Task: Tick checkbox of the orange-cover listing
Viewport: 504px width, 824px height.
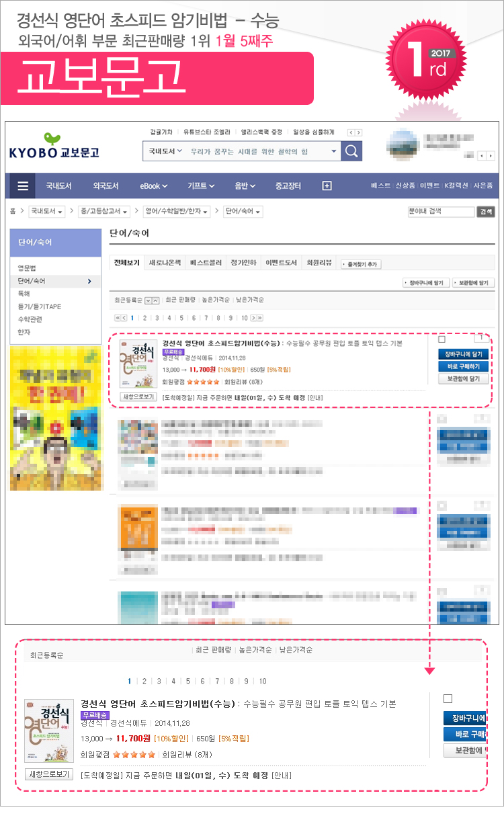Action: click(441, 505)
